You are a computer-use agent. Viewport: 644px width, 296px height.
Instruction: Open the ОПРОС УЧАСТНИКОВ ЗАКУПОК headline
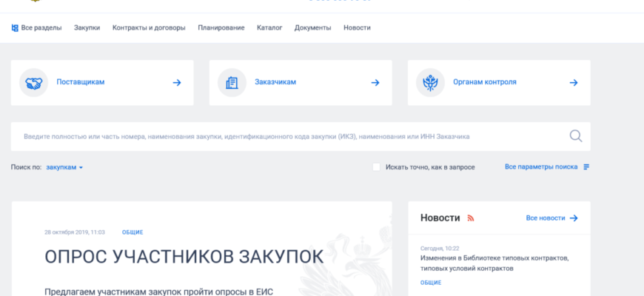click(184, 257)
